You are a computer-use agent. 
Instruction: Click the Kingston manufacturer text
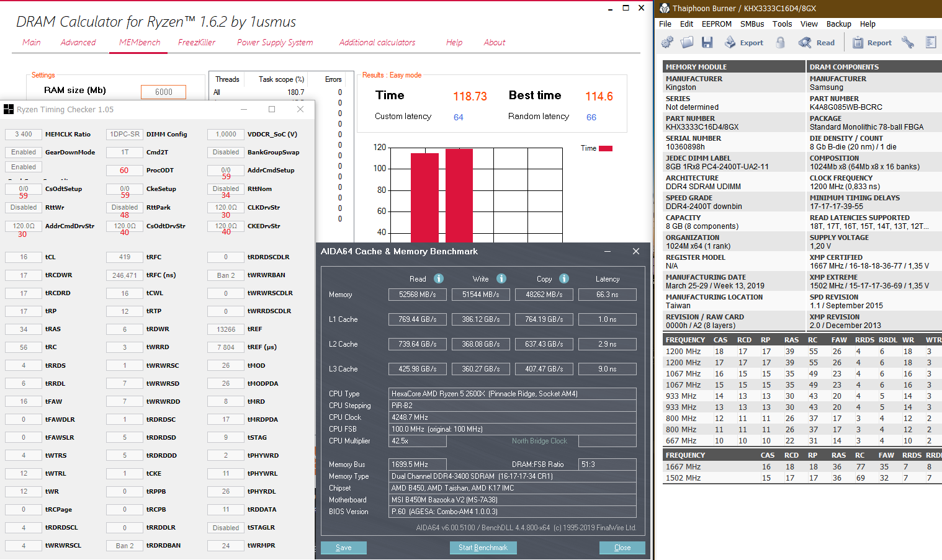(x=681, y=87)
